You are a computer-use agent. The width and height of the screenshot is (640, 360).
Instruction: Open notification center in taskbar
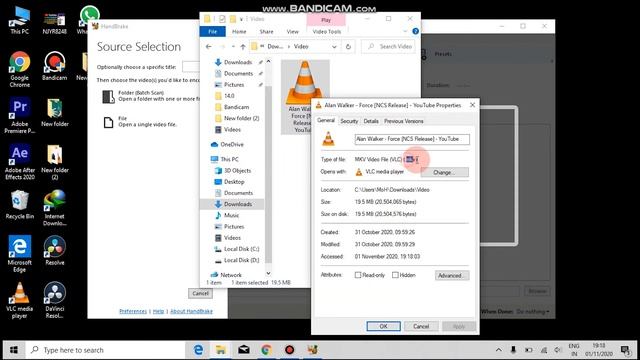tap(624, 350)
